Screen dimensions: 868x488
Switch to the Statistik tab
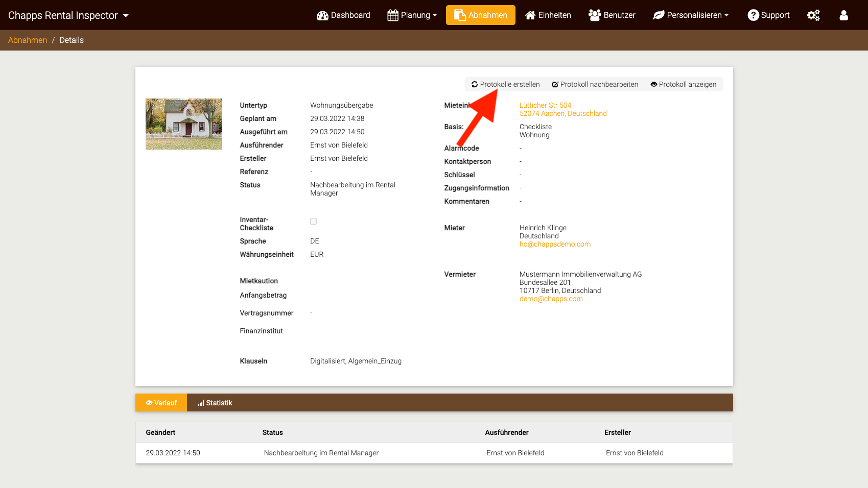[x=215, y=403]
